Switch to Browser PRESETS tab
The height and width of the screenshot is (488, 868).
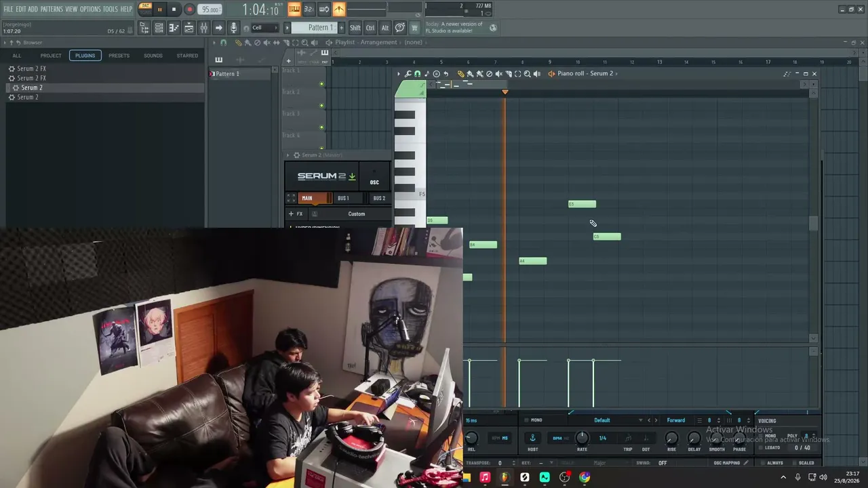coord(119,56)
